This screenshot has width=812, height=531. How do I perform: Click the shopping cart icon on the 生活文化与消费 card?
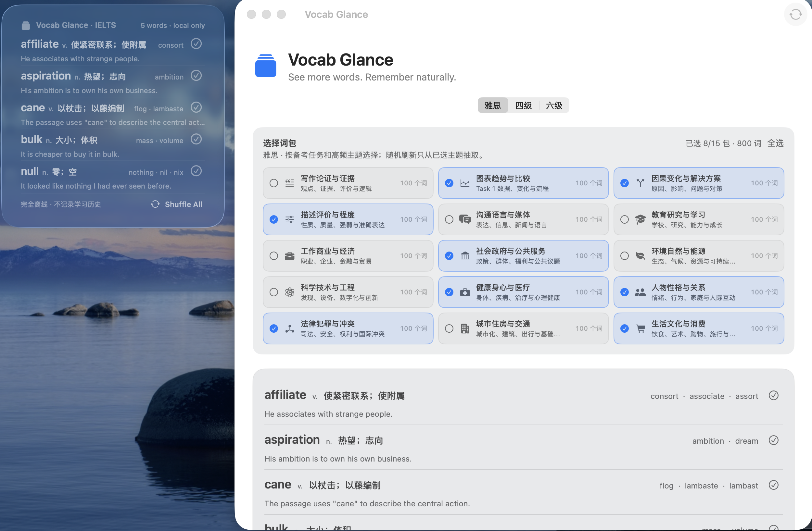coord(640,328)
